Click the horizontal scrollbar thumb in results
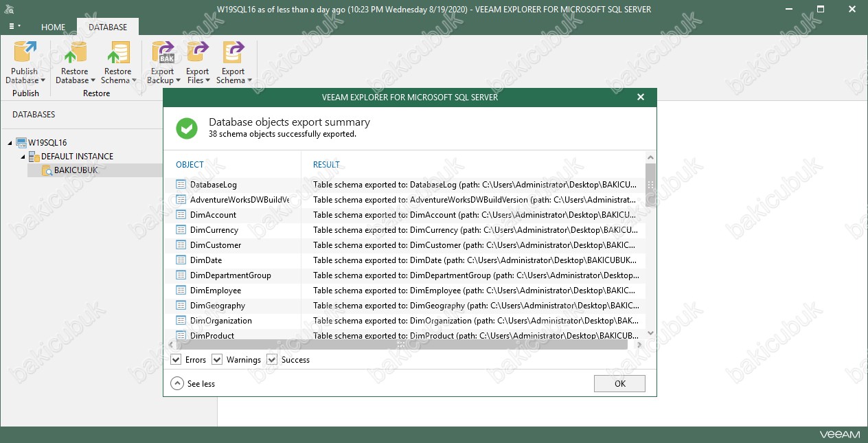Screen dimensions: 868x443 (401, 345)
